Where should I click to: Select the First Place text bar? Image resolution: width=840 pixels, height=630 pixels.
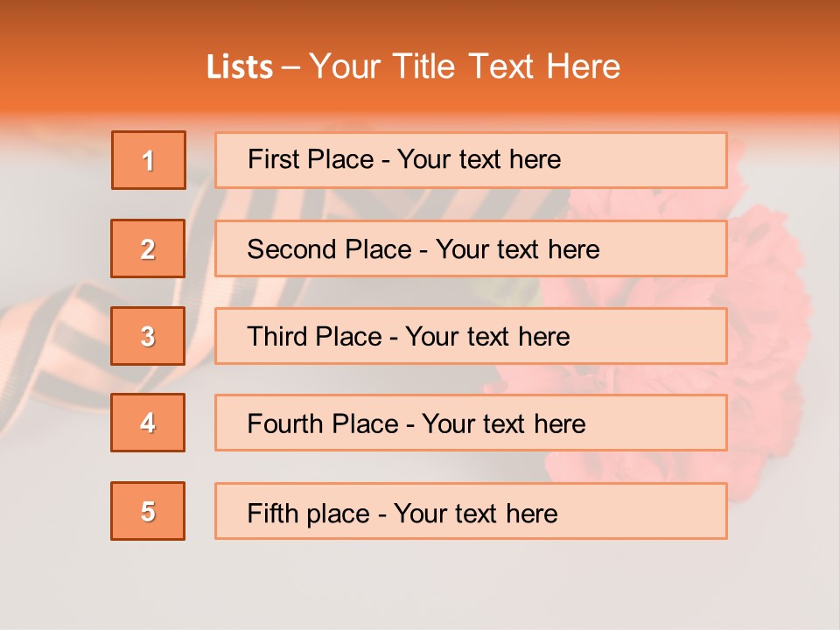(x=471, y=160)
